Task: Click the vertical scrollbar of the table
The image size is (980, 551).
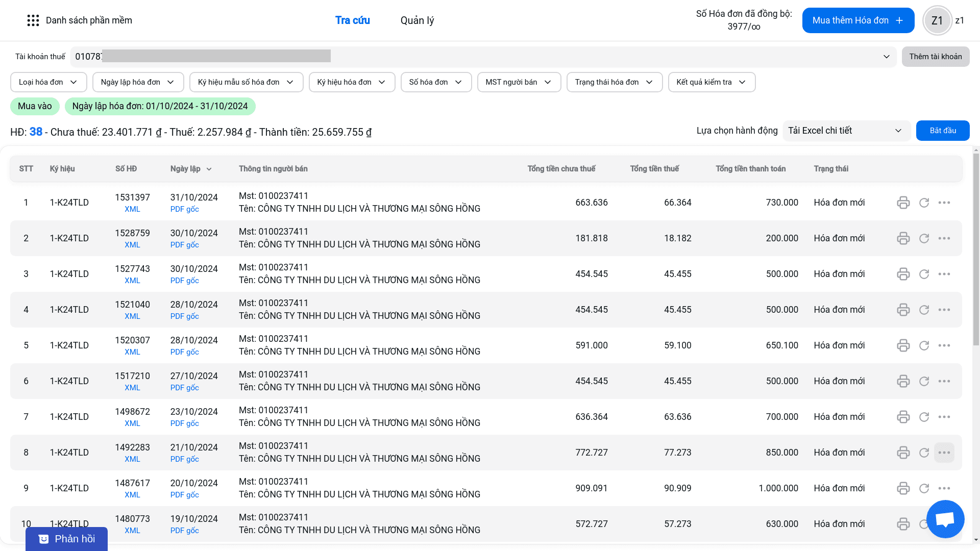Action: (x=976, y=250)
